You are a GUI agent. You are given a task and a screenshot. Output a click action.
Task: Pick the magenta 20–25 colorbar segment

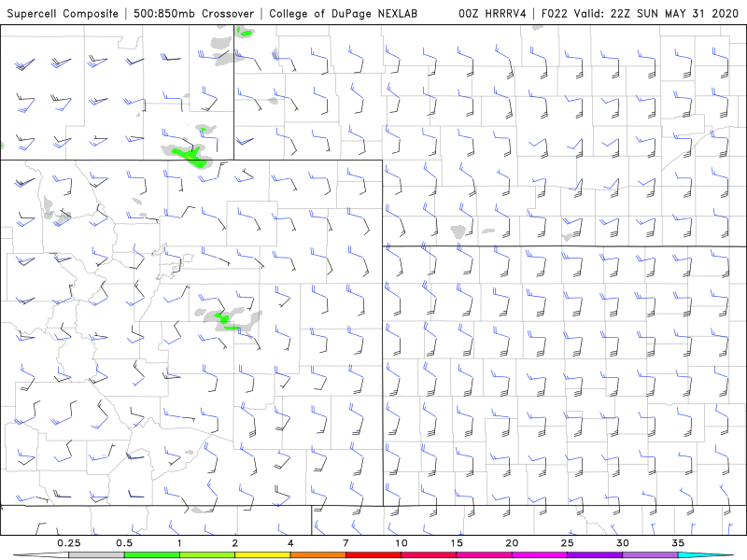(540, 555)
